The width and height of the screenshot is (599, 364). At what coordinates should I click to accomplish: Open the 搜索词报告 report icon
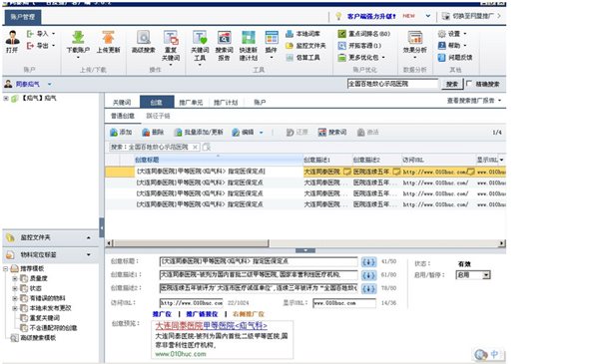(225, 38)
